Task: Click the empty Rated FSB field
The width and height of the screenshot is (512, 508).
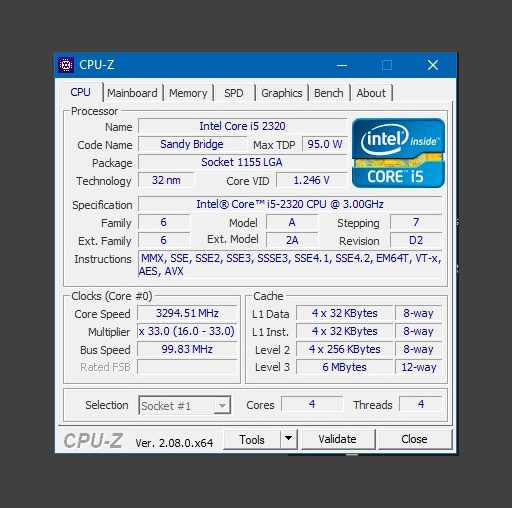Action: [187, 367]
